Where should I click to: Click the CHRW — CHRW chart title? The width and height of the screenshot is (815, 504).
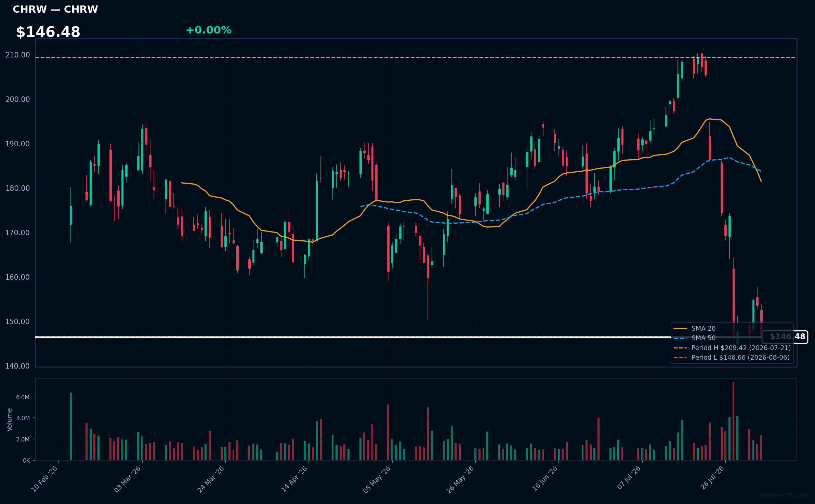coord(55,9)
